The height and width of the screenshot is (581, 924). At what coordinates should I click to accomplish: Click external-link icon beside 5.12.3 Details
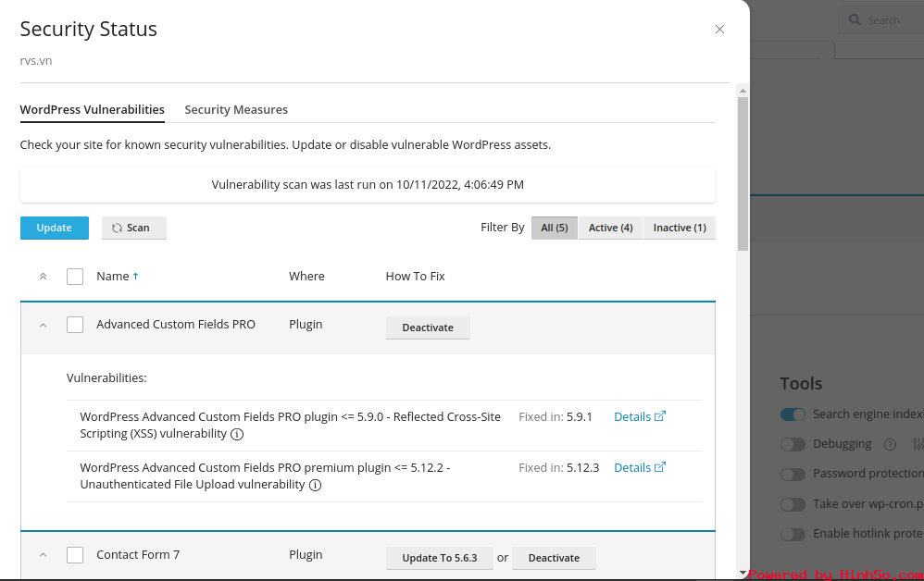660,467
